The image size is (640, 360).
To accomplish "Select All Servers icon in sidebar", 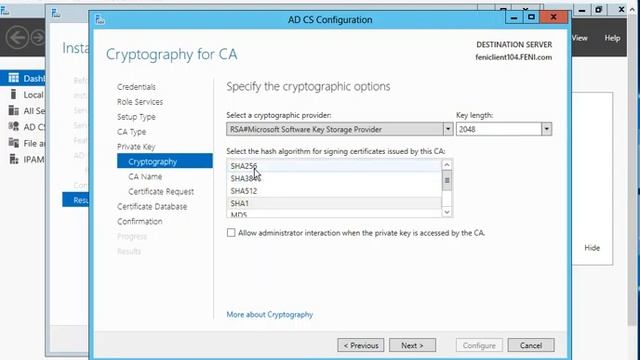I will 13,111.
